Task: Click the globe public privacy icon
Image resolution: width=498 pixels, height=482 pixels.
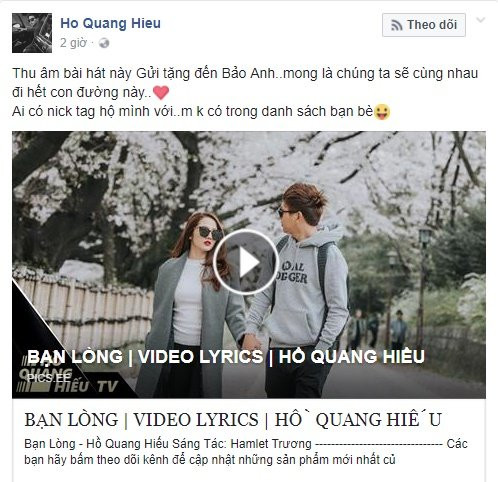Action: [x=104, y=43]
